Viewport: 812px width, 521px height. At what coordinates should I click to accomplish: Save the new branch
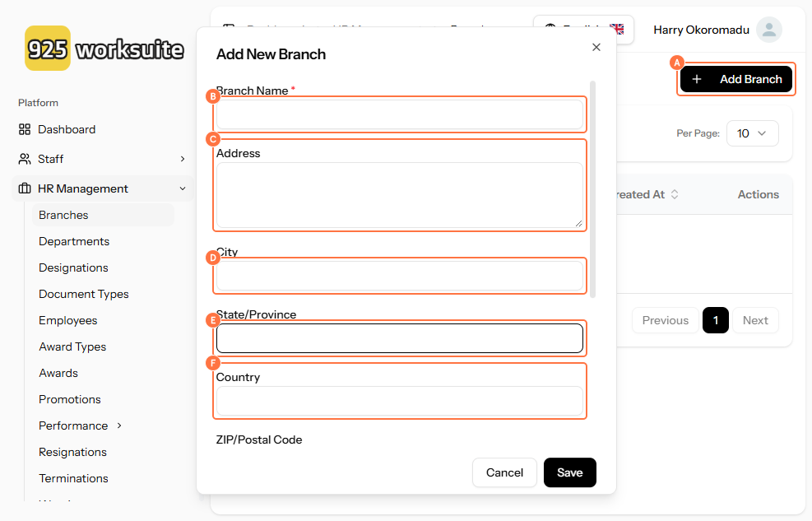pyautogui.click(x=569, y=472)
